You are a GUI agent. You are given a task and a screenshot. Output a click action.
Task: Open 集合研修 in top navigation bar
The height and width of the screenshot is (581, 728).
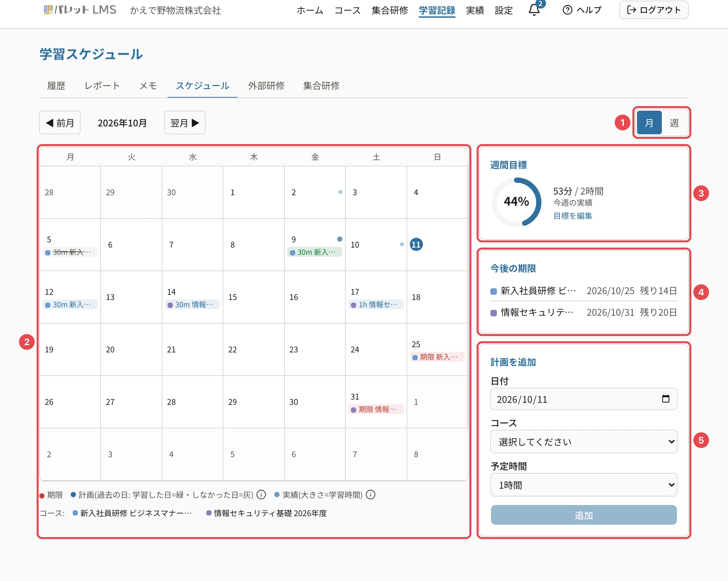pos(390,10)
